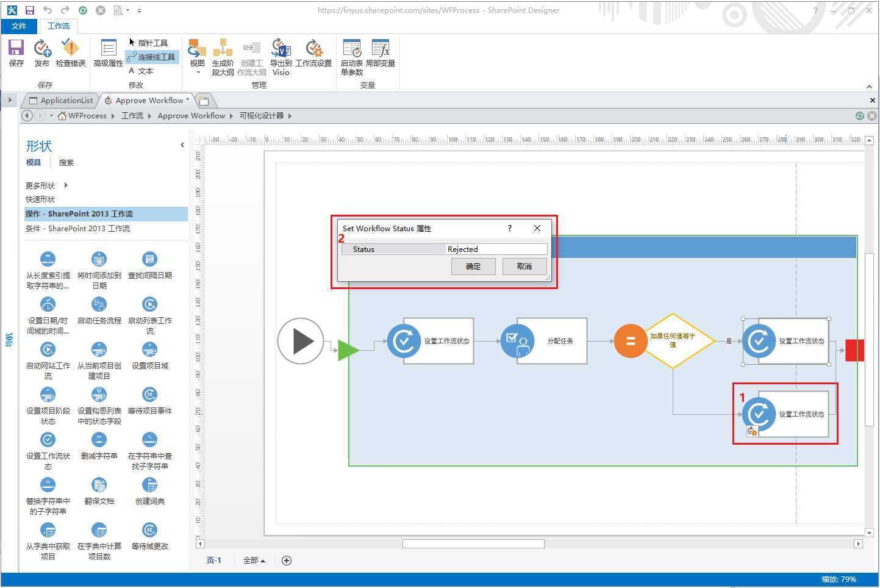The width and height of the screenshot is (880, 588).
Task: Select the 启动列表工作流 shape
Action: [149, 315]
